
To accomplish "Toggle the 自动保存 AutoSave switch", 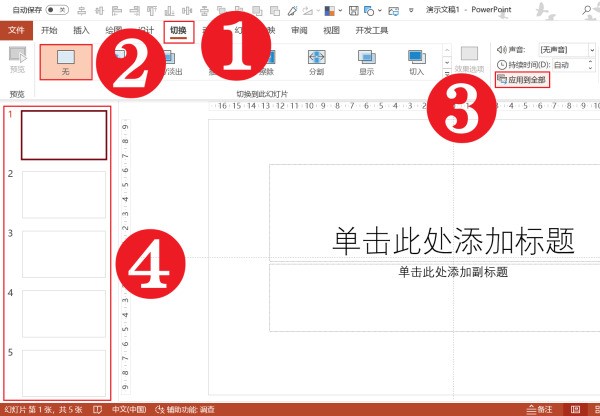I will coord(57,10).
